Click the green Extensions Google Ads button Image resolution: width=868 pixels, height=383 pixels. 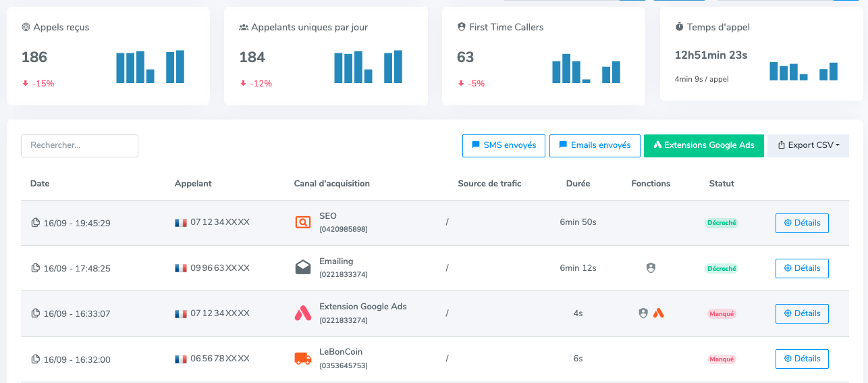703,145
